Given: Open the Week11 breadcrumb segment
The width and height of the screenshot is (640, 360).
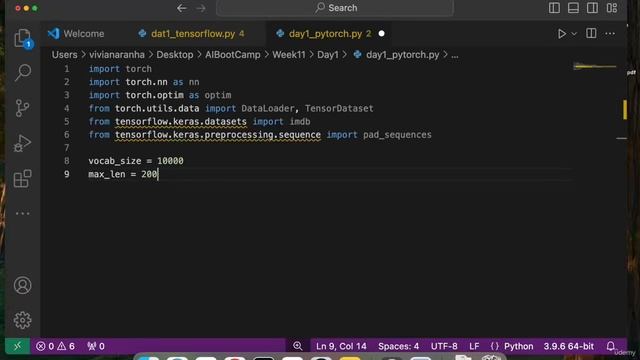Looking at the screenshot, I should coord(289,55).
